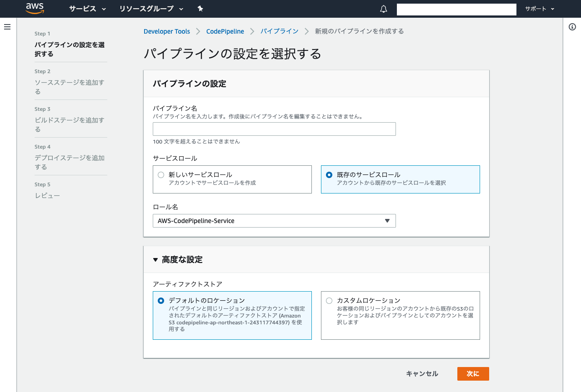Select 既存のサービスロール radio option

329,174
